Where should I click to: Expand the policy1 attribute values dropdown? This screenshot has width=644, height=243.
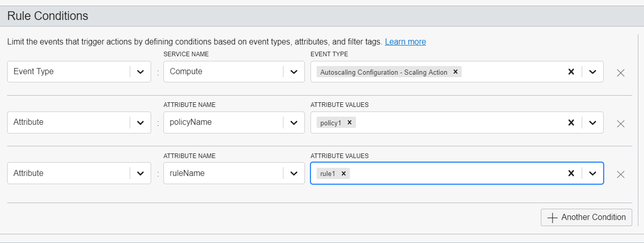pyautogui.click(x=592, y=123)
